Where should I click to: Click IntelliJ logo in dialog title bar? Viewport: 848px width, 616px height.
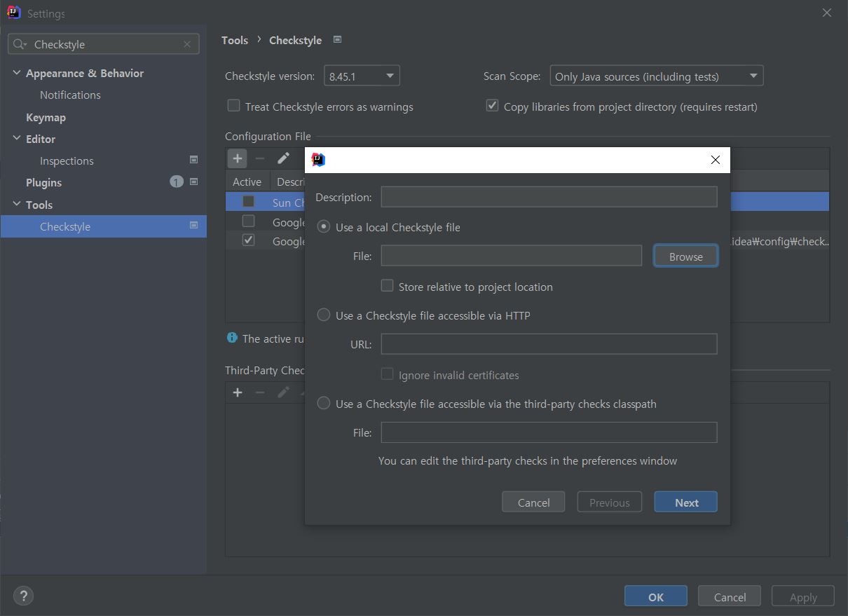point(318,160)
